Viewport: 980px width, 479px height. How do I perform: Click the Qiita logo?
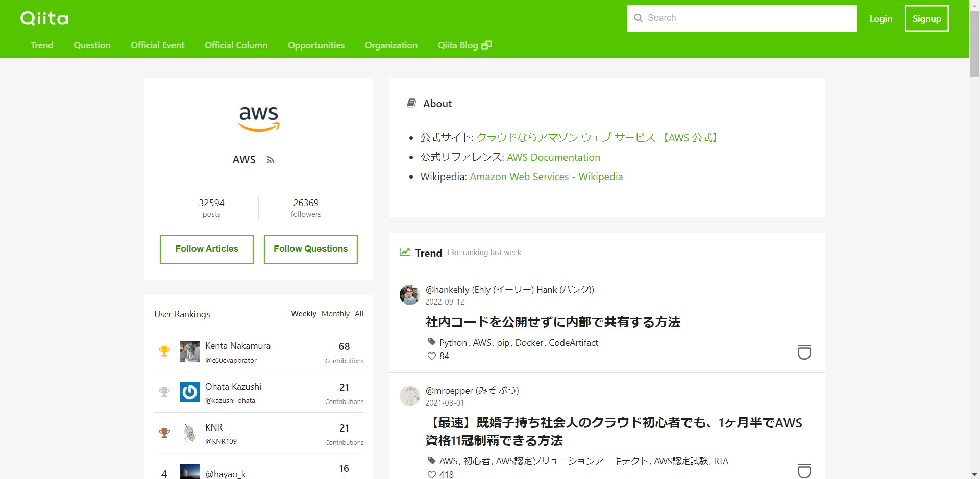(x=44, y=18)
